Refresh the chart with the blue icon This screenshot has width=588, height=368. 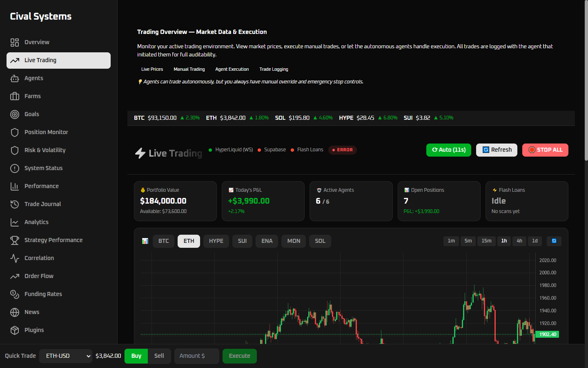tap(554, 241)
